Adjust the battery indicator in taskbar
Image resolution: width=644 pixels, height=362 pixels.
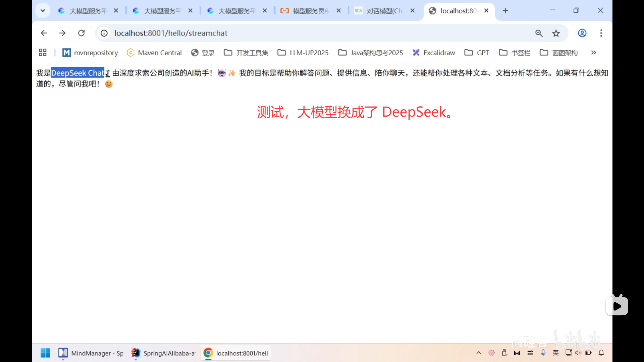pos(589,353)
